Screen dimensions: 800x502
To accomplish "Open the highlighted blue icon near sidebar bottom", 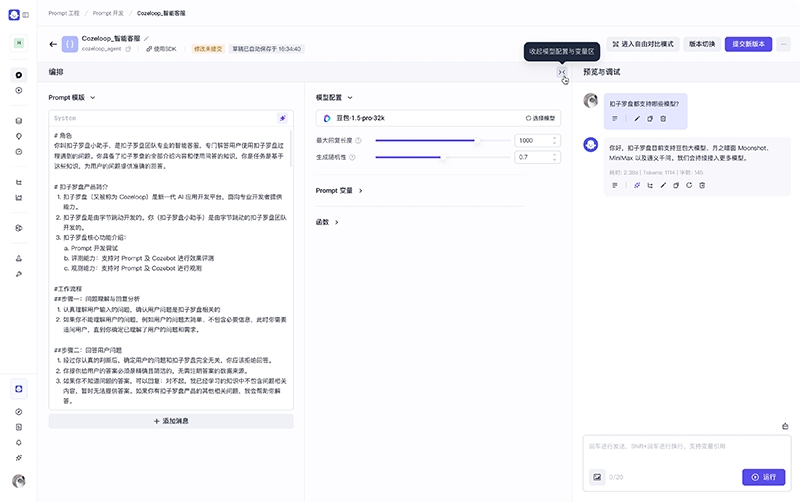I will tap(19, 389).
